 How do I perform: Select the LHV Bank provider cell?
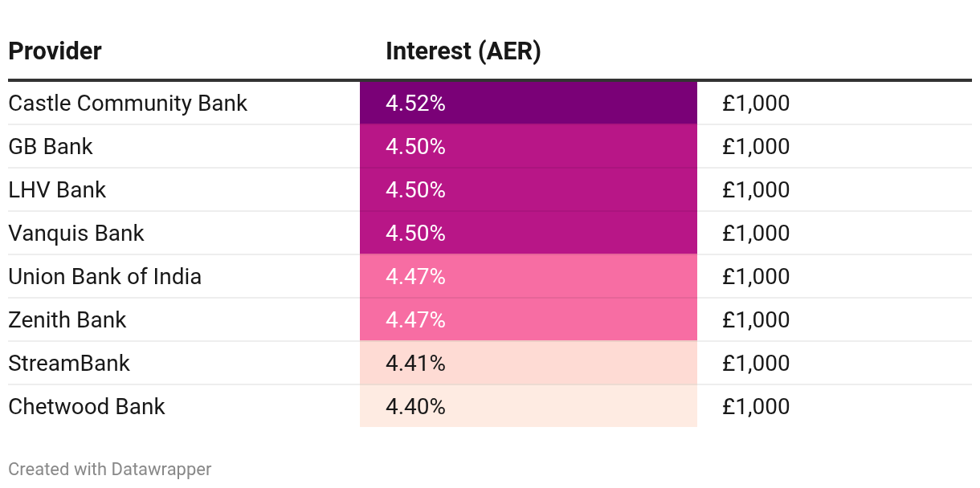pyautogui.click(x=57, y=190)
